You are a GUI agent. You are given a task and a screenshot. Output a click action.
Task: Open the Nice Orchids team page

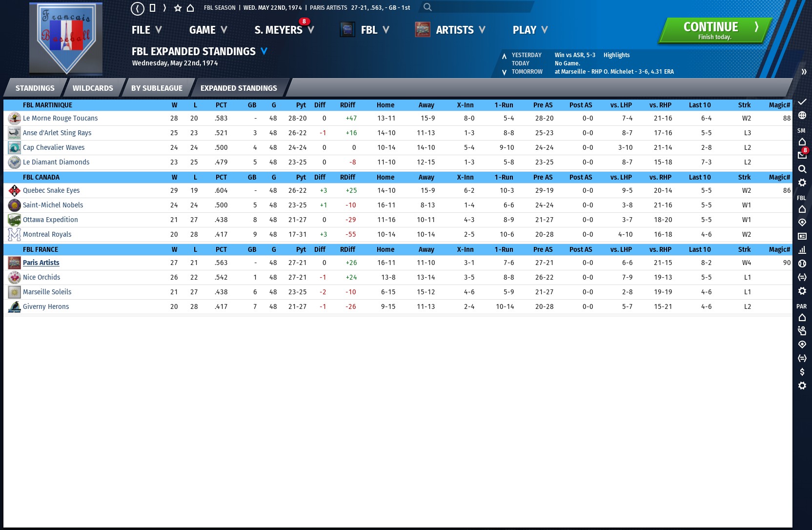pos(41,277)
